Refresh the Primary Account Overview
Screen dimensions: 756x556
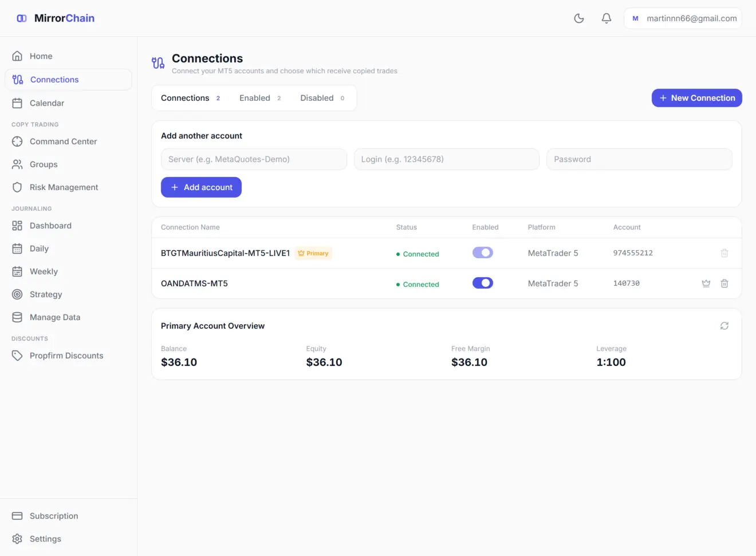click(724, 326)
